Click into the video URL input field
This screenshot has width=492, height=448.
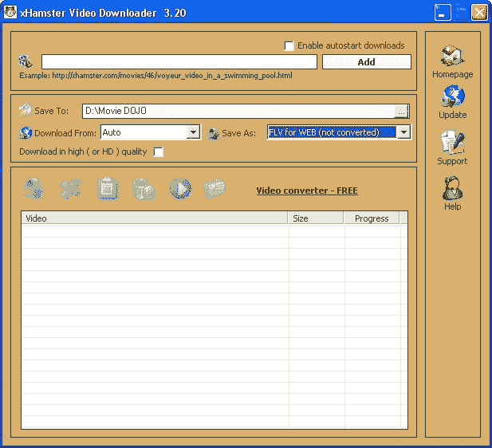coord(179,61)
